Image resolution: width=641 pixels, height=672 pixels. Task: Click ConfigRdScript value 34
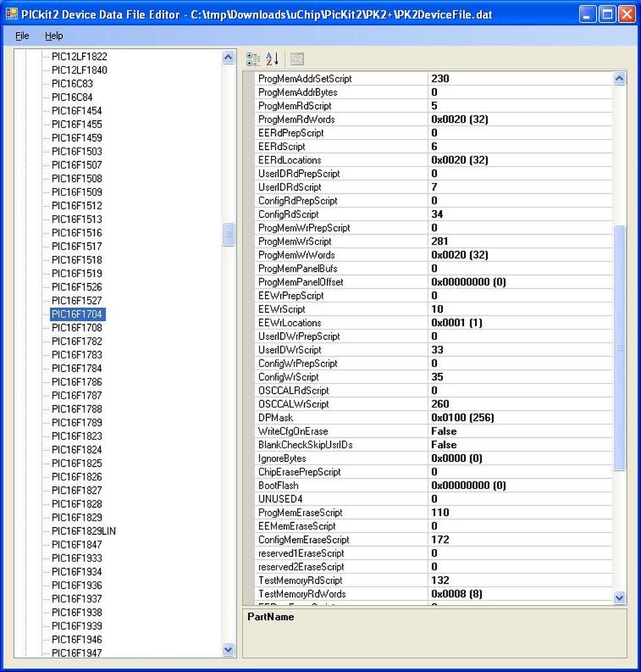click(437, 215)
